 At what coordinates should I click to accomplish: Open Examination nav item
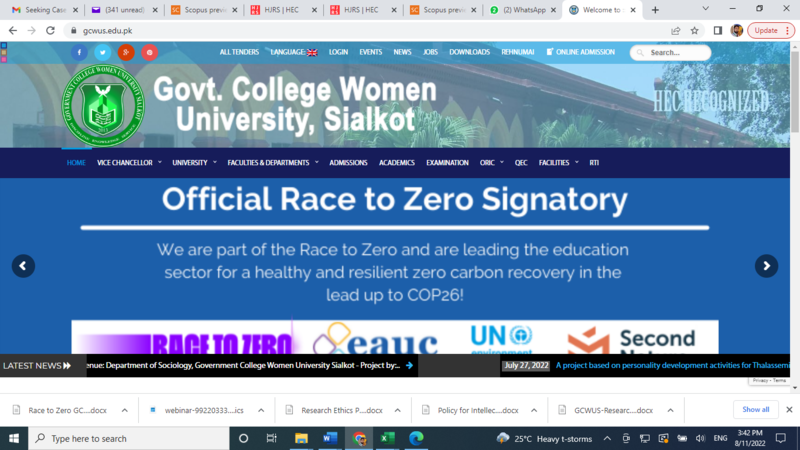pyautogui.click(x=447, y=163)
